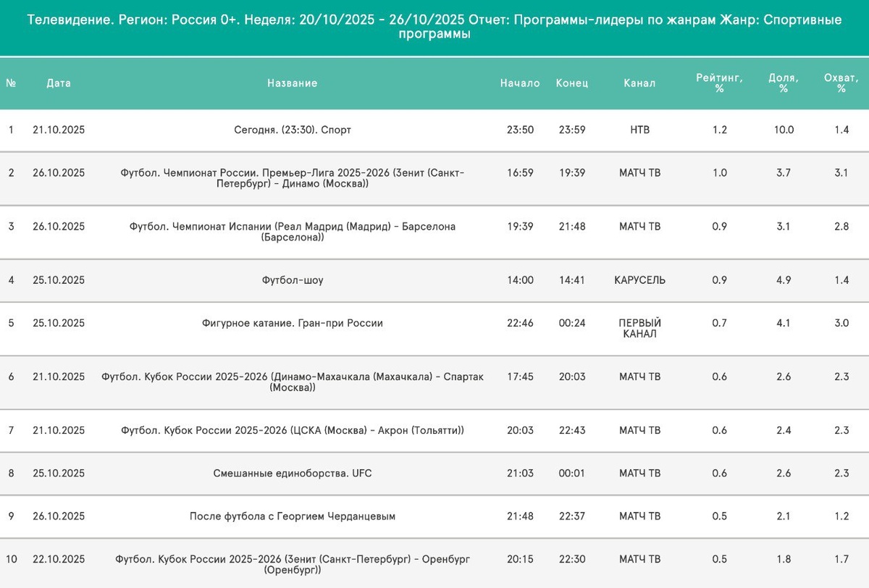
Task: Click "МАТЧ ТВ" in the UFC row
Action: 640,474
